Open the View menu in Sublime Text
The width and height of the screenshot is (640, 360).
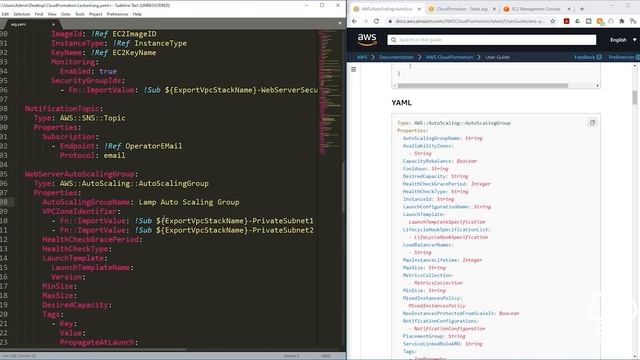pos(52,14)
